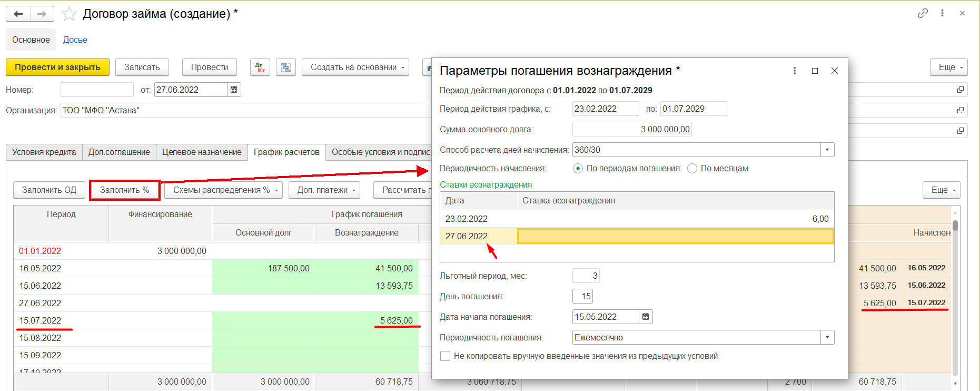The width and height of the screenshot is (980, 391).
Task: Open the Доп. платежи dropdown
Action: tap(324, 190)
